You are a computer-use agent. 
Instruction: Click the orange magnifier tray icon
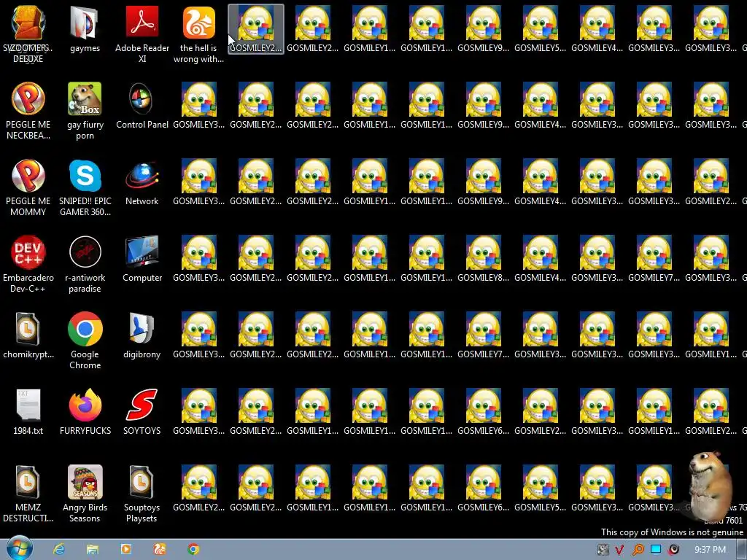coord(638,550)
